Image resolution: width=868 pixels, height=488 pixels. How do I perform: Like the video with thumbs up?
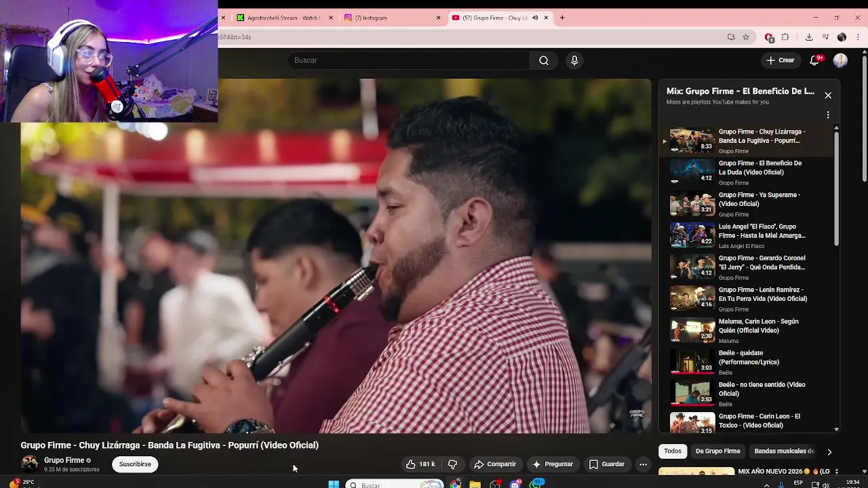click(420, 464)
